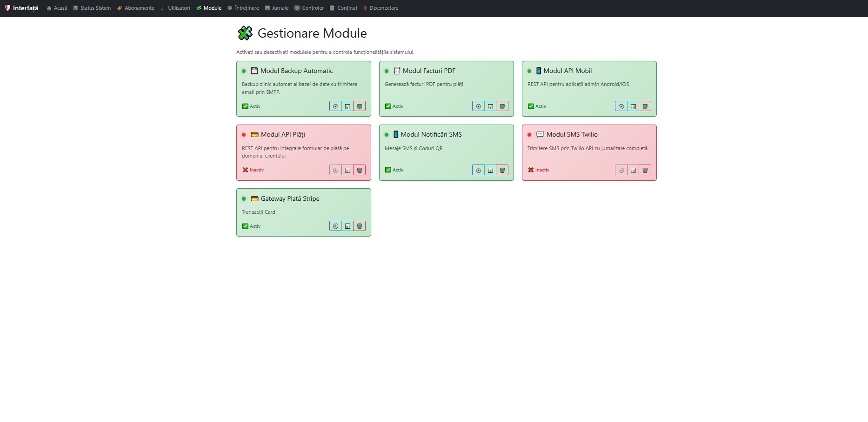Screen dimensions: 868x422
Task: Click the Interfață brand logo link
Action: tap(21, 8)
